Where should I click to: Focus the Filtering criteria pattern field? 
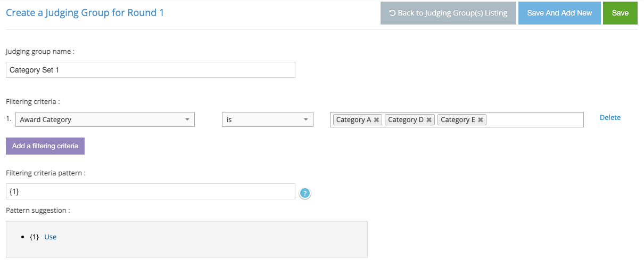click(x=151, y=191)
